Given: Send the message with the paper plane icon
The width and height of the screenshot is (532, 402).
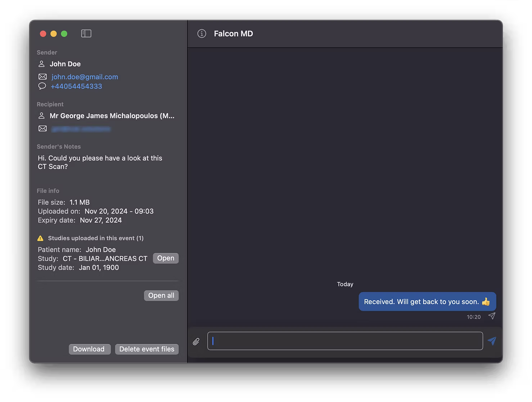Looking at the screenshot, I should (492, 341).
